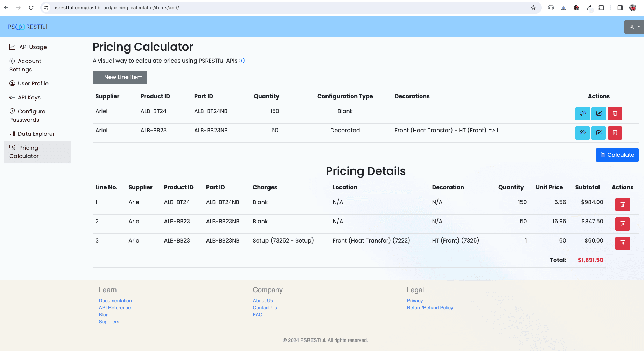Viewport: 644px width, 351px height.
Task: Click the Setup (73252 - Setup) charge cell
Action: point(283,240)
